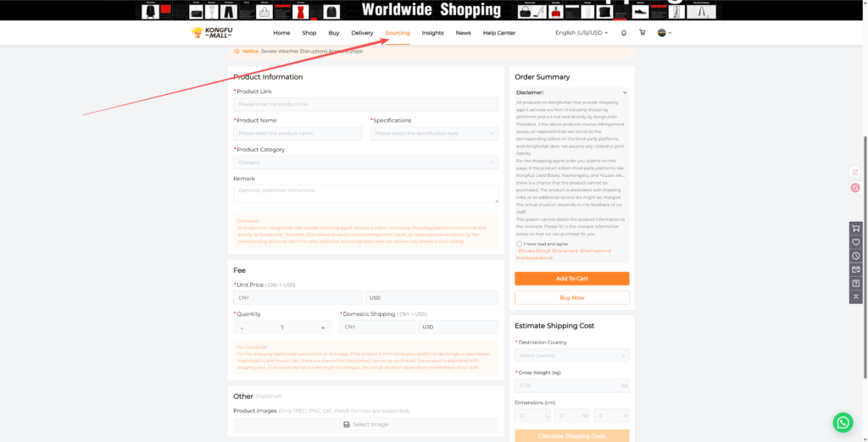Click the apps grid floating icon
Screen dimensions: 868x442
855,172
